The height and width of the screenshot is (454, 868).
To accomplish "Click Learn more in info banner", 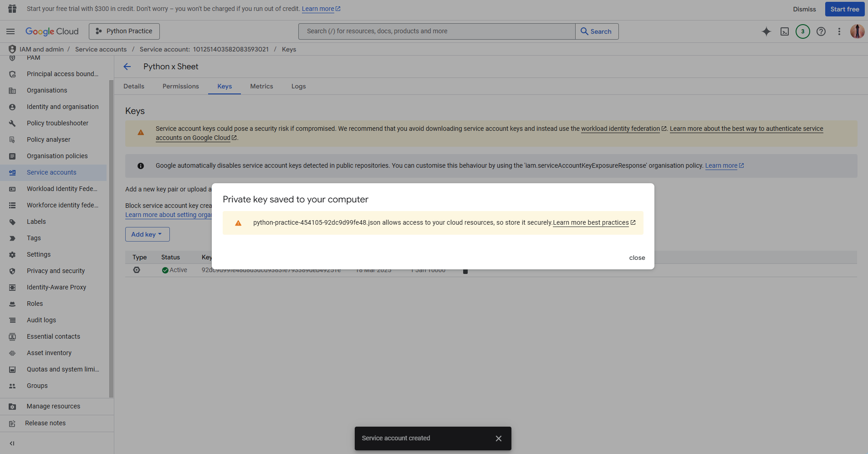I will click(x=724, y=165).
